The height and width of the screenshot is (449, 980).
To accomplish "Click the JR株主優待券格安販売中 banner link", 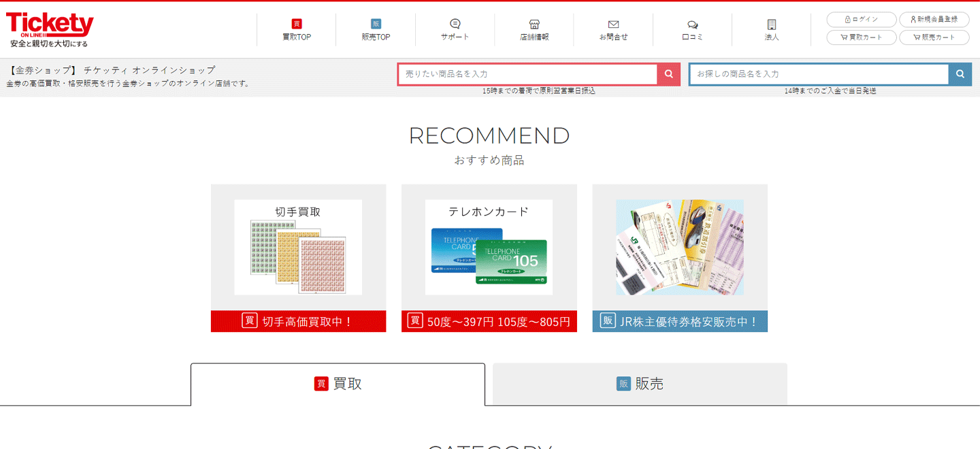I will pos(680,321).
